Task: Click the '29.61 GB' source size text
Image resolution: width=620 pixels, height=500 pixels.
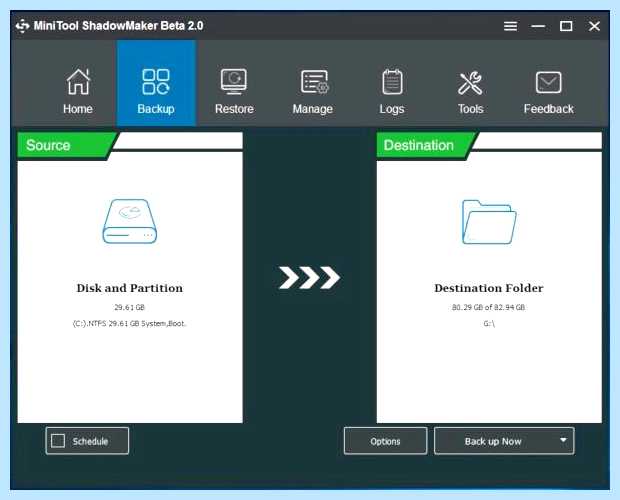Action: click(x=129, y=307)
